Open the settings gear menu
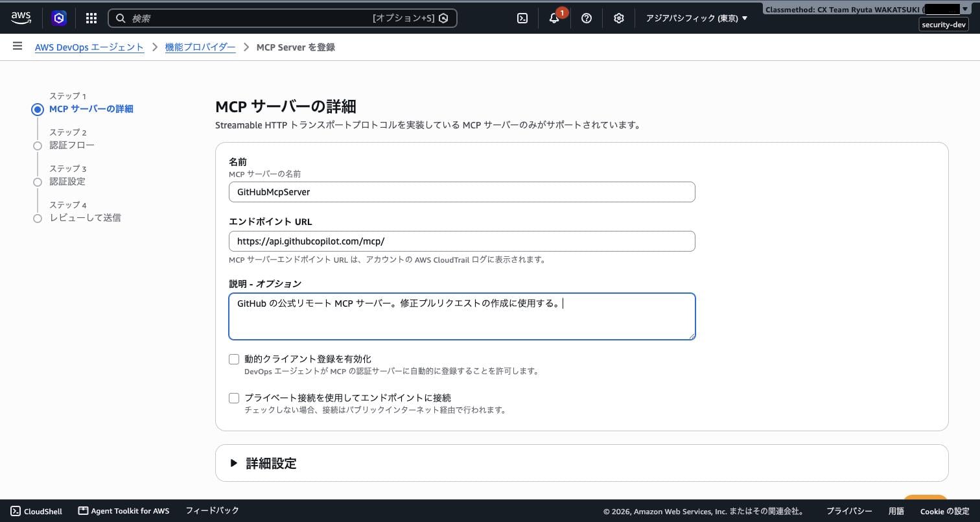 (x=619, y=18)
